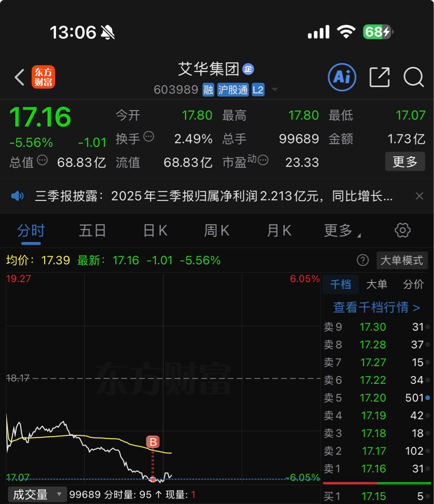Open the 三季报披露 news headline
Screen dimensions: 434x504
[x=214, y=196]
